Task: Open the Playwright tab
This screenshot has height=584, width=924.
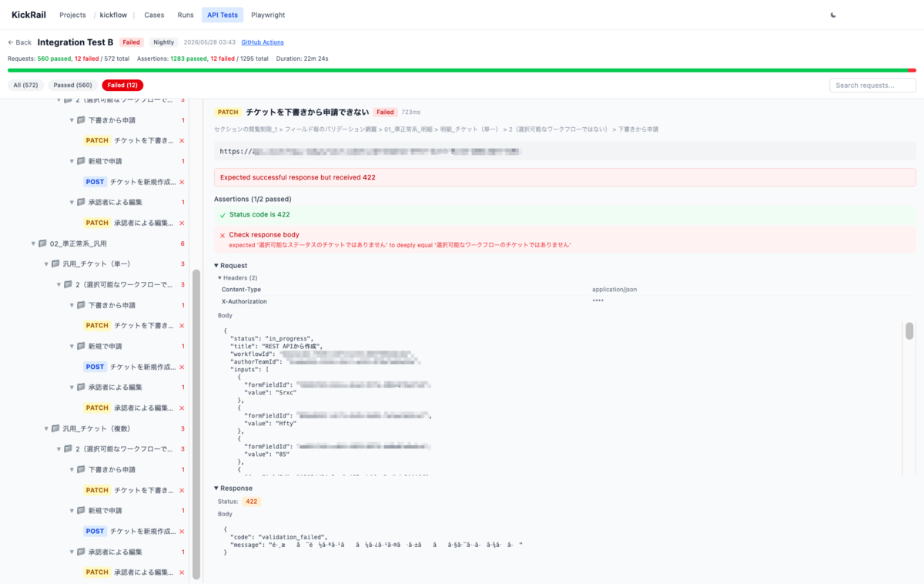Action: click(268, 15)
